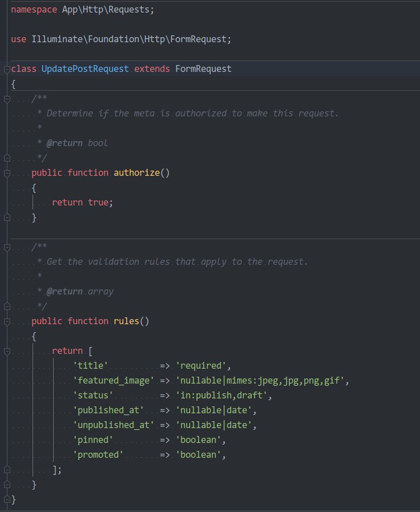Click the 'true' value in the return statement
The width and height of the screenshot is (420, 512).
click(98, 203)
